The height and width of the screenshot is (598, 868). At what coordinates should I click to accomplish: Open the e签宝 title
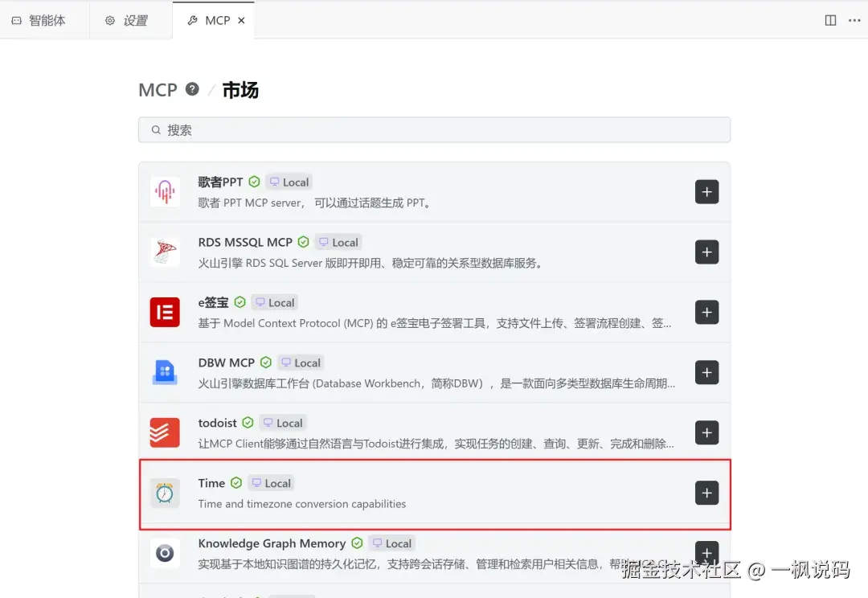click(x=213, y=302)
